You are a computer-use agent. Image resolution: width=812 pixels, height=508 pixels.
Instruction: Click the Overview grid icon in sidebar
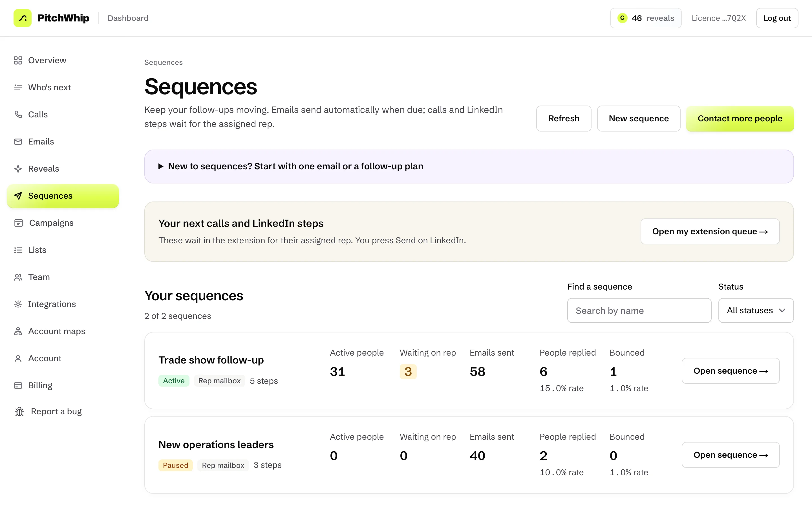point(18,60)
